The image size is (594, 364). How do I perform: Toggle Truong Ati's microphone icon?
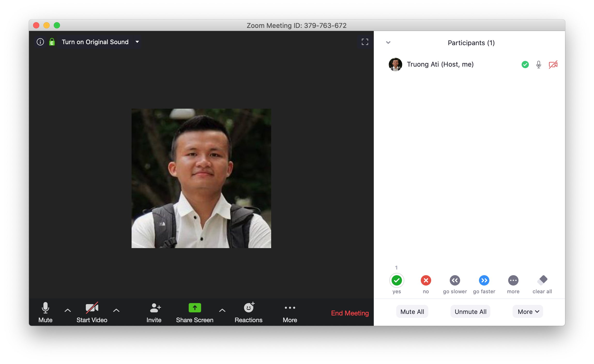coord(539,65)
